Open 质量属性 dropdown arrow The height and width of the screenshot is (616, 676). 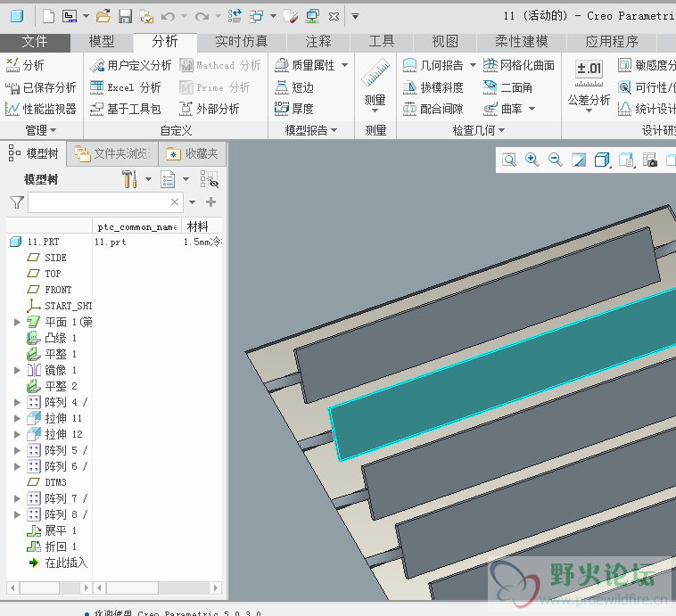[x=345, y=65]
